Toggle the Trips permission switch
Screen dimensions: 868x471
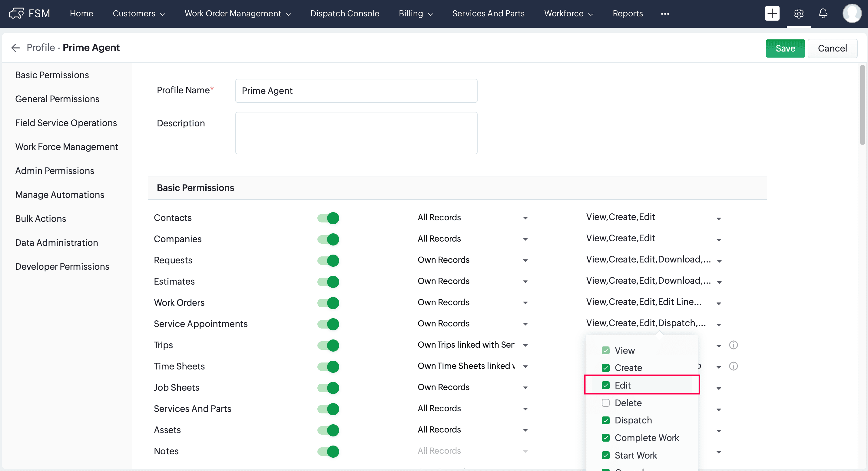tap(328, 346)
